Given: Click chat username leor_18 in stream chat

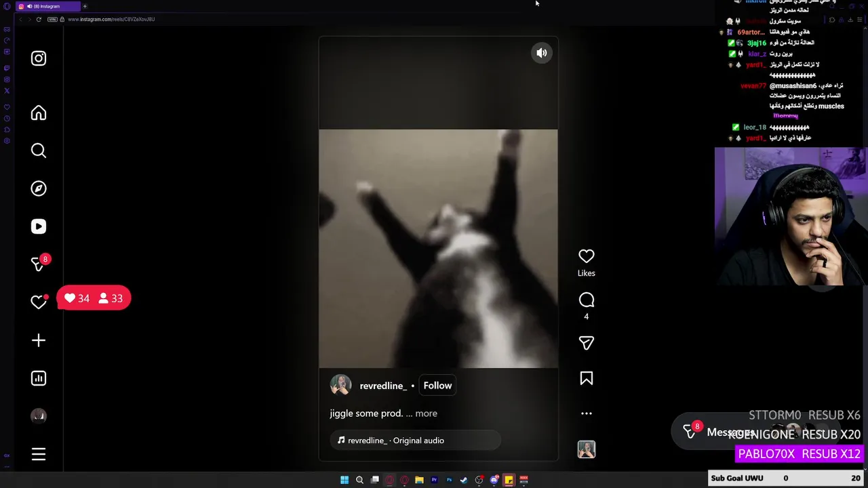Looking at the screenshot, I should [x=755, y=127].
